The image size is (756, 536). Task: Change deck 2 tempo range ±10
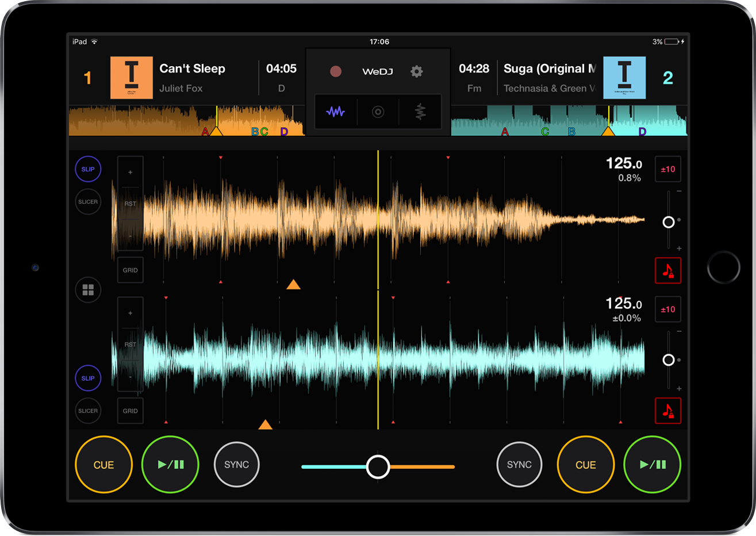[x=668, y=309]
